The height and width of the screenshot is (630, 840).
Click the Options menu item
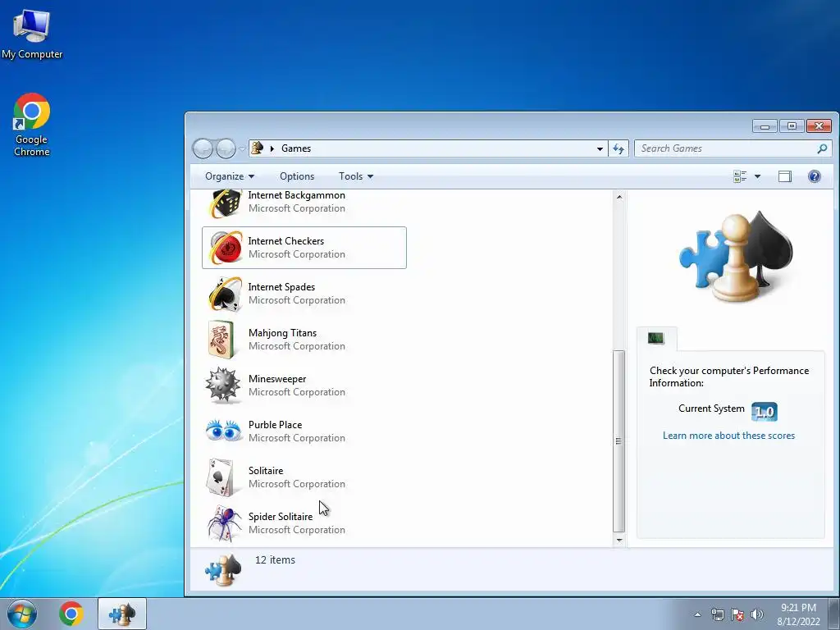(x=297, y=176)
